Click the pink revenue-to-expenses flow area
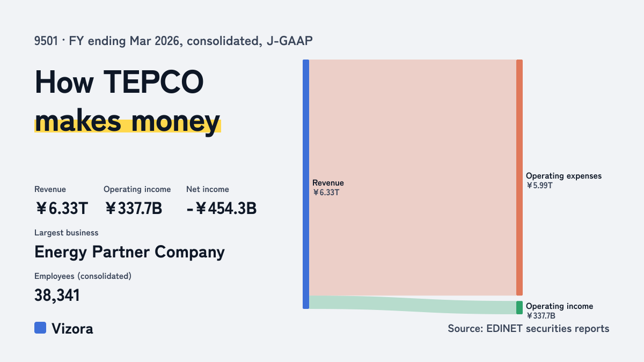This screenshot has width=644, height=362. point(413,178)
